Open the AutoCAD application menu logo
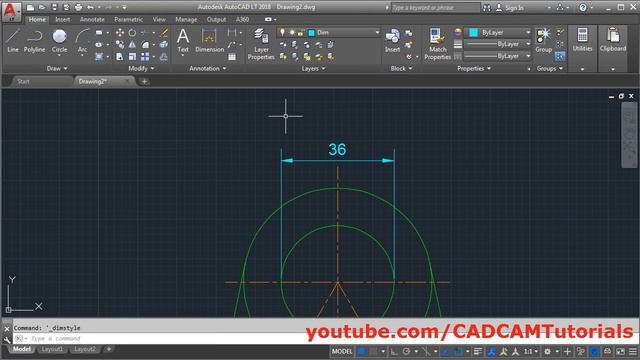The width and height of the screenshot is (640, 360). (11, 11)
